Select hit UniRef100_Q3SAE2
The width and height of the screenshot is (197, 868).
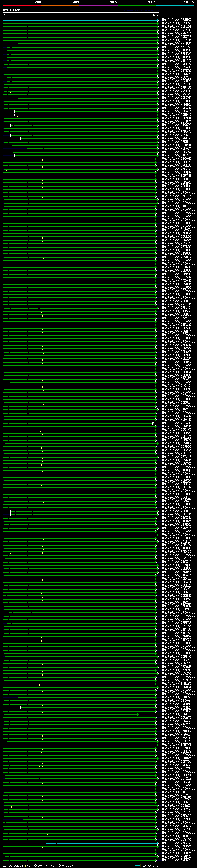point(177,511)
